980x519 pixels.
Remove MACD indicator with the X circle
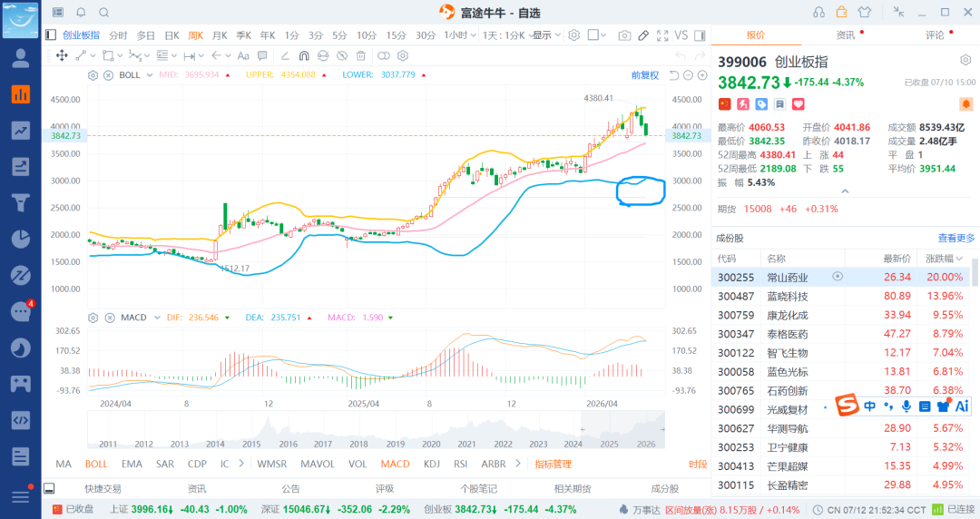point(110,318)
